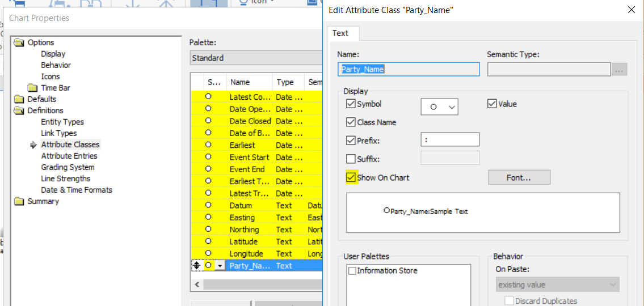Click the reorder arrows on the Party_Name row

[197, 265]
